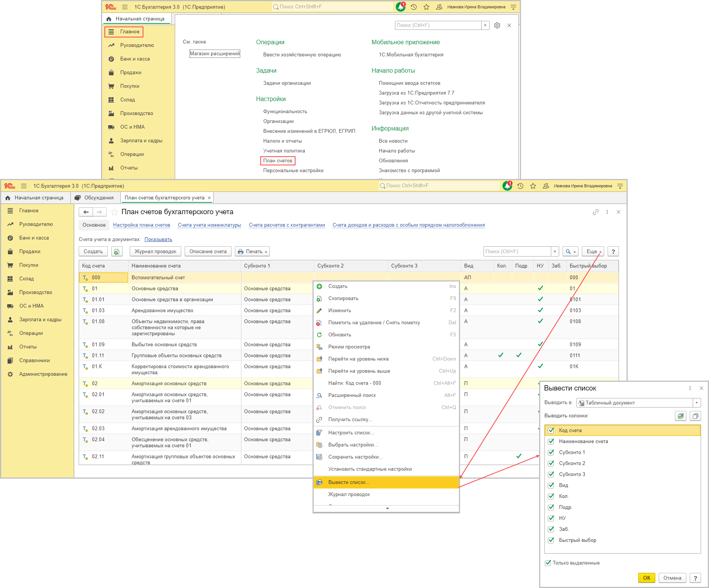The height and width of the screenshot is (588, 709).
Task: Open the main menu hamburger in the lower window
Action: pyautogui.click(x=24, y=186)
